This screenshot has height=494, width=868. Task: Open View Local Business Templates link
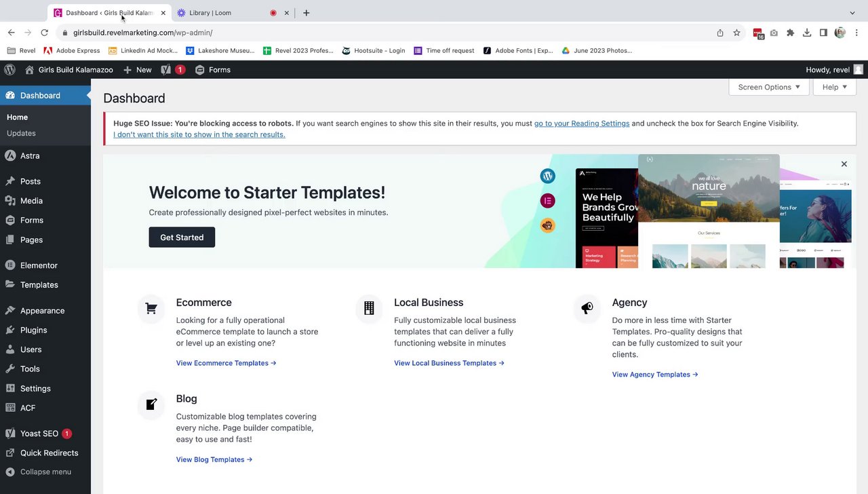[449, 363]
